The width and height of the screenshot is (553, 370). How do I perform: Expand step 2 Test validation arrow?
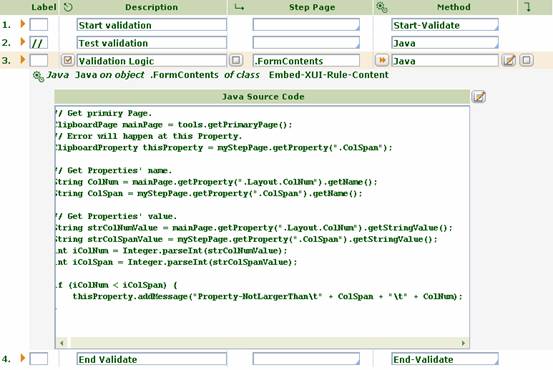pos(23,42)
